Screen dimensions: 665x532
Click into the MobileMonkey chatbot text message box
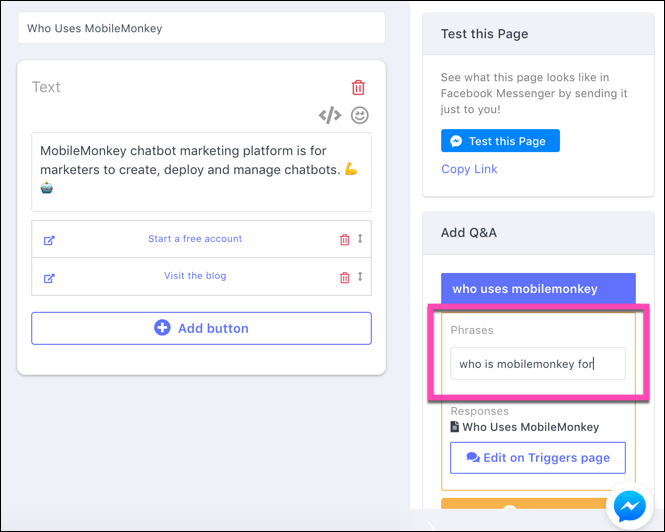201,172
